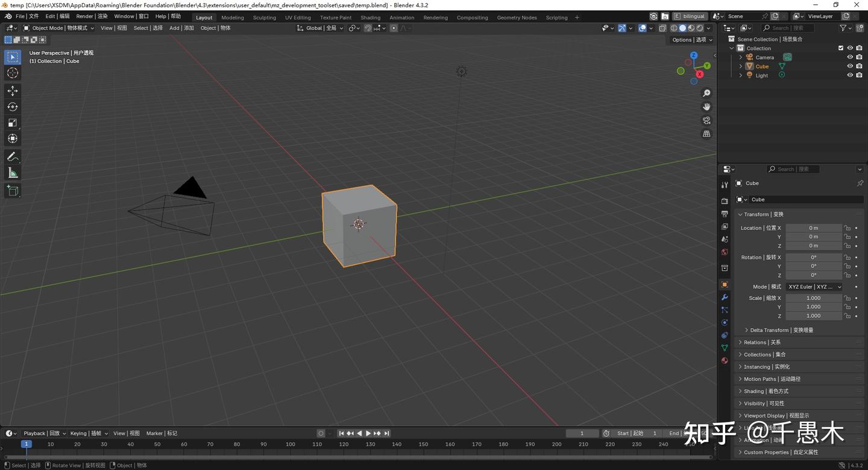Switch to the Shading workspace tab
The image size is (868, 470).
click(x=370, y=17)
